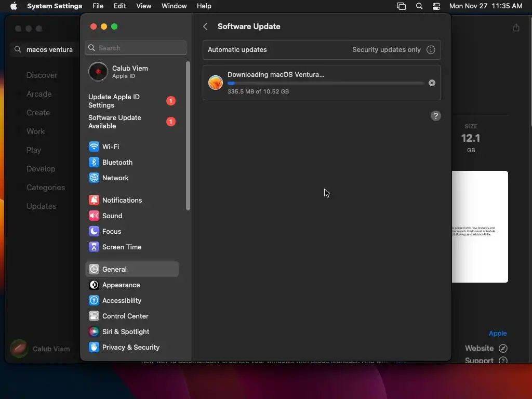Image resolution: width=532 pixels, height=399 pixels.
Task: Open Spotlight search in menu bar
Action: pyautogui.click(x=419, y=6)
